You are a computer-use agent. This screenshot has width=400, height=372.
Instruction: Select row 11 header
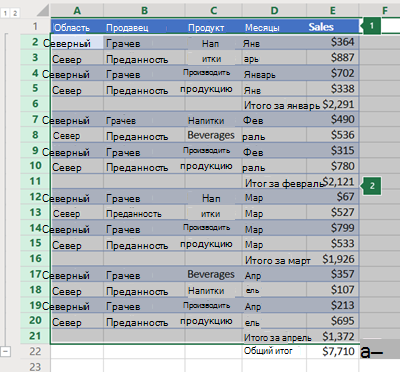pos(35,181)
